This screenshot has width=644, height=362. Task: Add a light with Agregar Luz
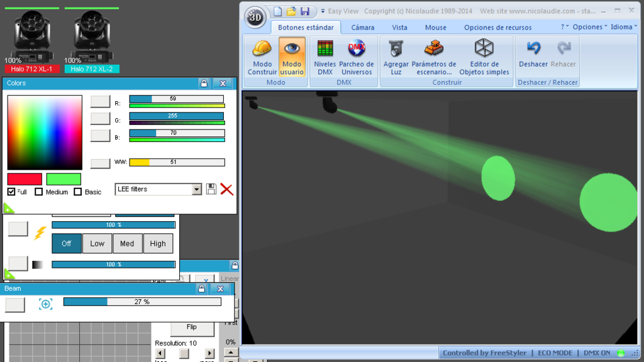point(396,57)
